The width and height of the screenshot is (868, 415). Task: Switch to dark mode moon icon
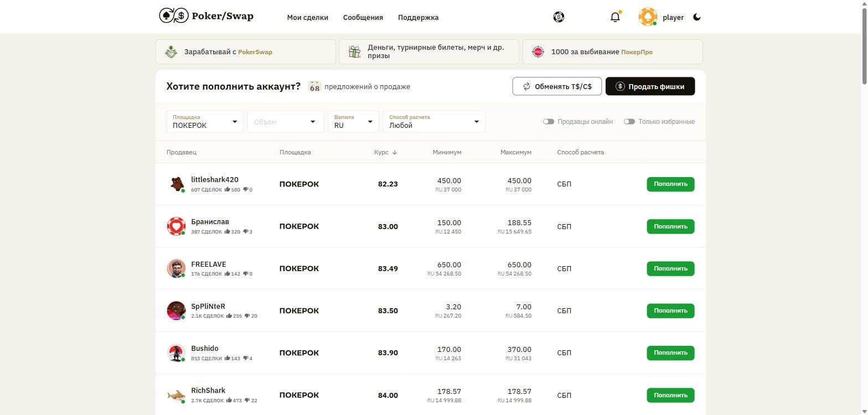point(697,17)
